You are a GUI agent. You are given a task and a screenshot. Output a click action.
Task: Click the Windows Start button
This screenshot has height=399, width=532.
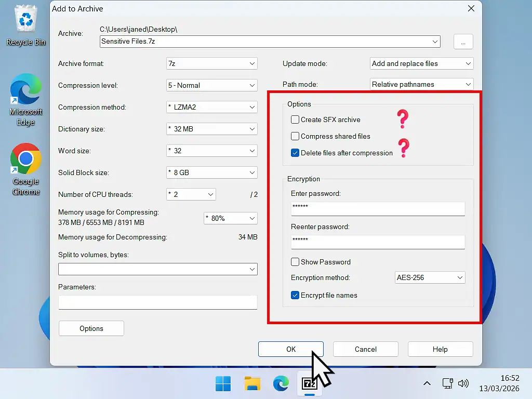pos(223,383)
